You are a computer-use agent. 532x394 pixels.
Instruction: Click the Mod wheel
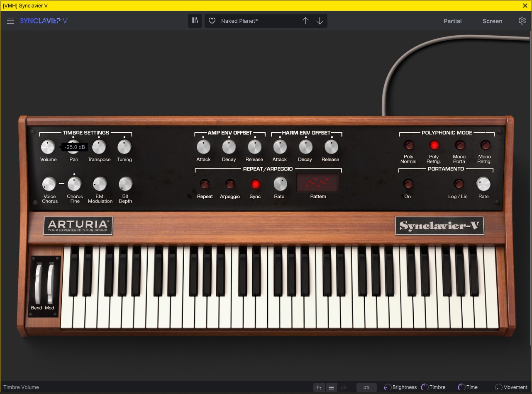pyautogui.click(x=51, y=283)
